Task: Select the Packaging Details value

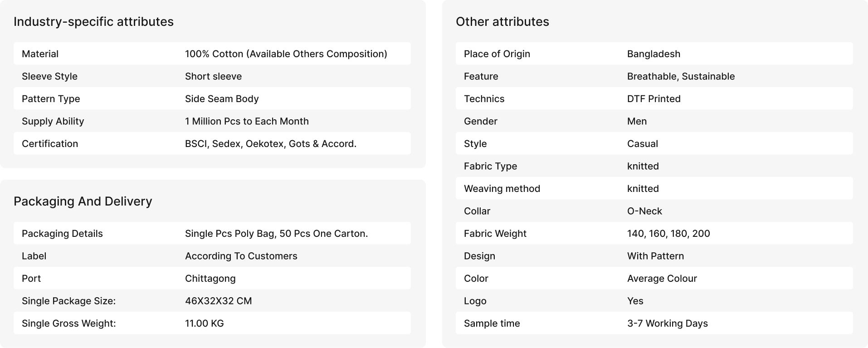Action: (276, 234)
